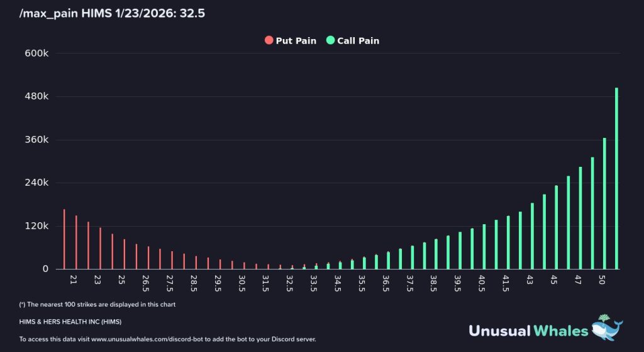Click the 600k y-axis label
The image size is (644, 352).
click(36, 54)
